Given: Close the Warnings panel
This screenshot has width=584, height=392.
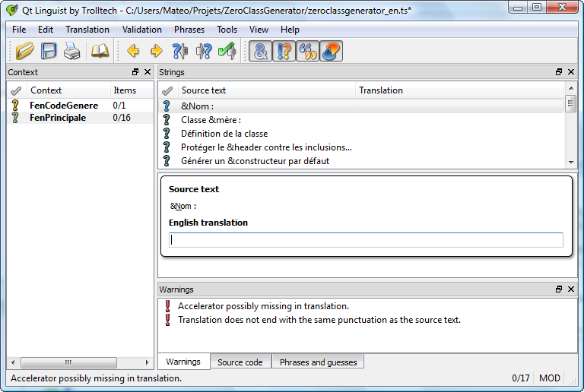Looking at the screenshot, I should [x=571, y=289].
